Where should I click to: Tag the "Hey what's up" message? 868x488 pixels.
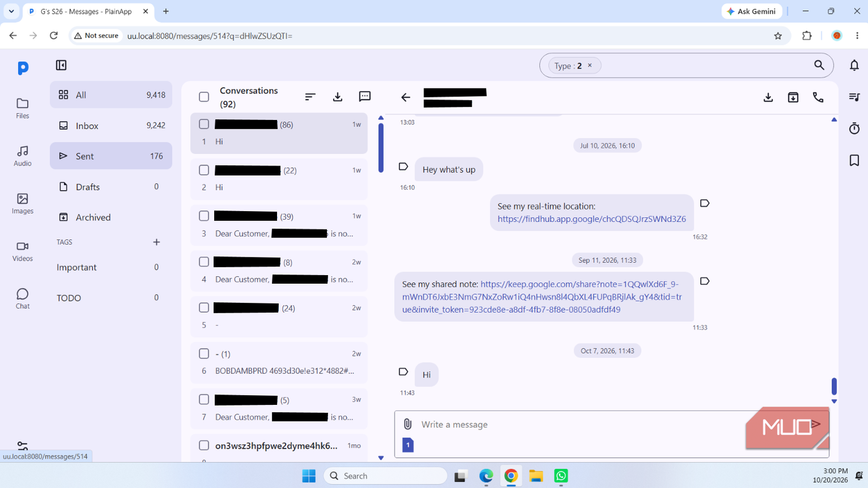[x=403, y=166]
